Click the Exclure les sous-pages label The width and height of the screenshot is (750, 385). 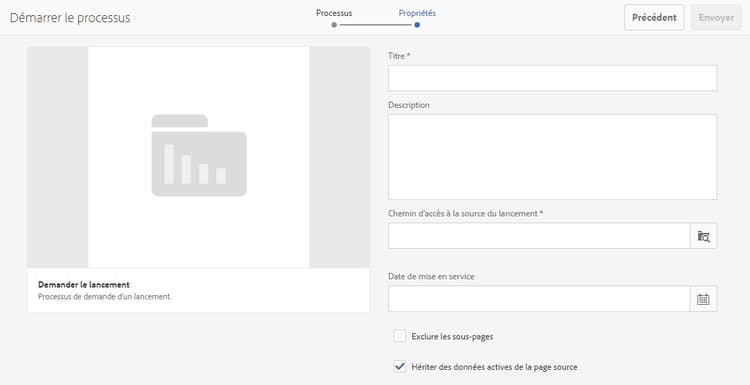[452, 337]
